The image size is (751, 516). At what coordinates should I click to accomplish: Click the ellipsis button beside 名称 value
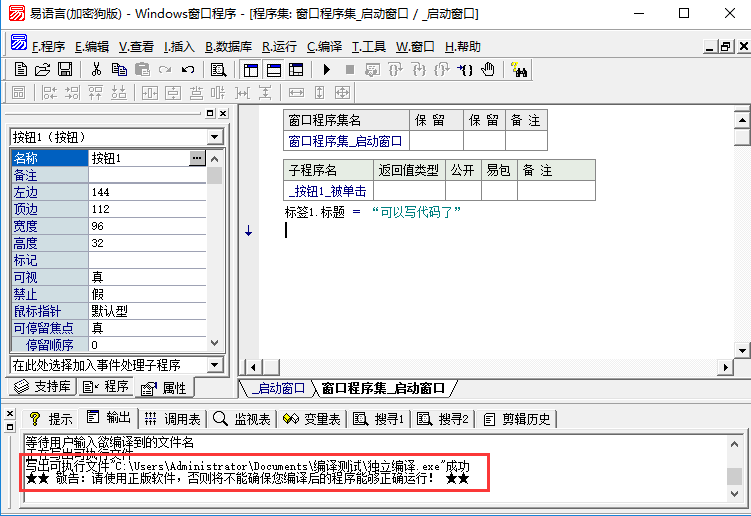(197, 158)
